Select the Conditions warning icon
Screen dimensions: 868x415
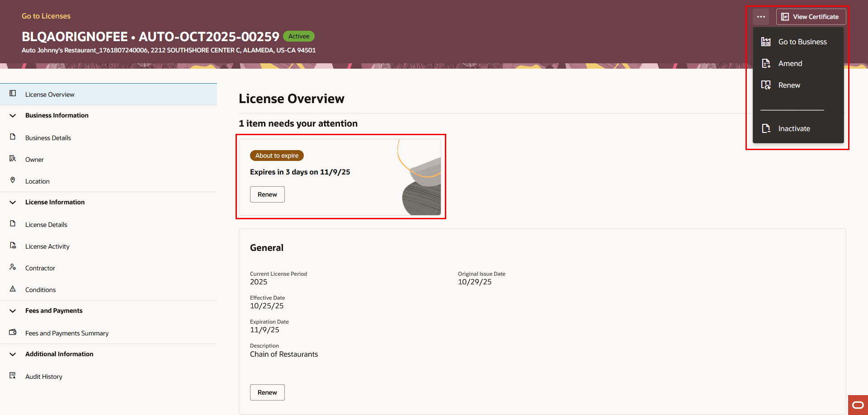pos(13,289)
